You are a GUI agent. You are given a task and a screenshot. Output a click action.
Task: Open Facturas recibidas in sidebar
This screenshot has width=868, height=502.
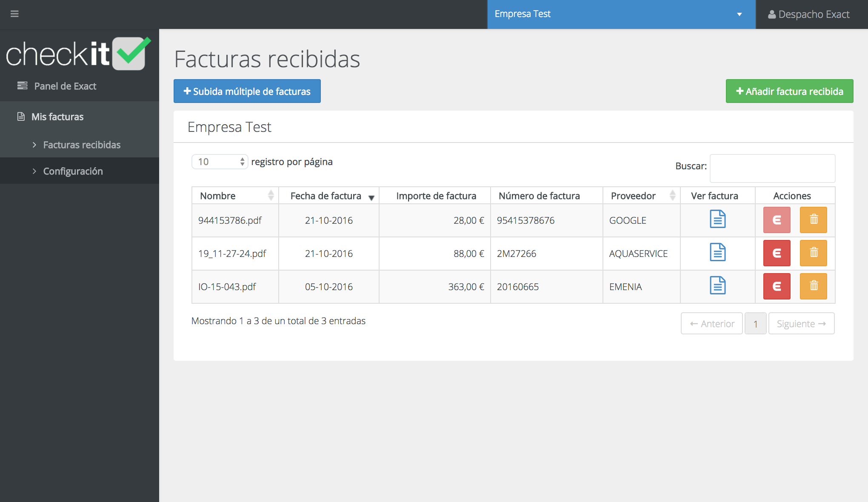(82, 145)
